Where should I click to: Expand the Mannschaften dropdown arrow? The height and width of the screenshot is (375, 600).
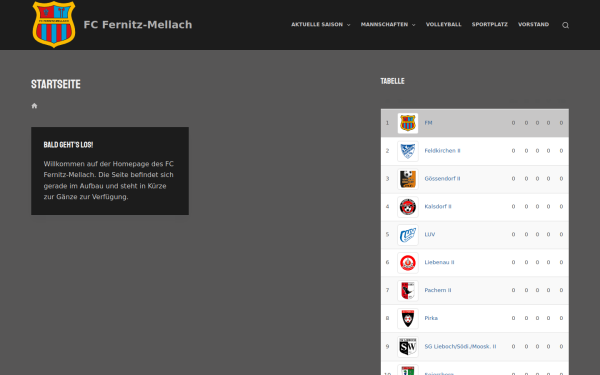[413, 25]
